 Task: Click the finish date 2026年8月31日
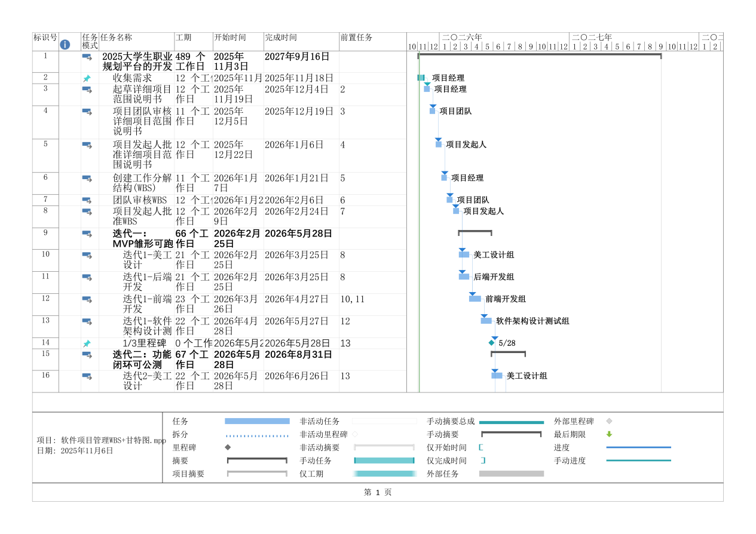tap(298, 354)
